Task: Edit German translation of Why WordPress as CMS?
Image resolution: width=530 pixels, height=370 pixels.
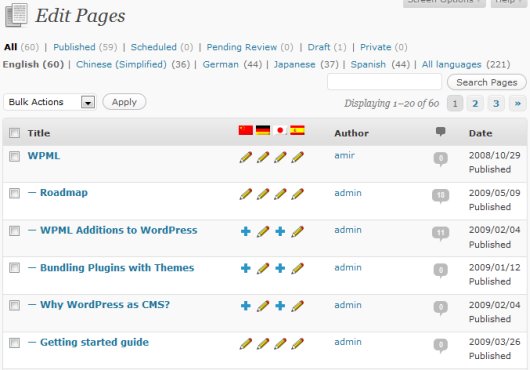Action: tap(263, 306)
